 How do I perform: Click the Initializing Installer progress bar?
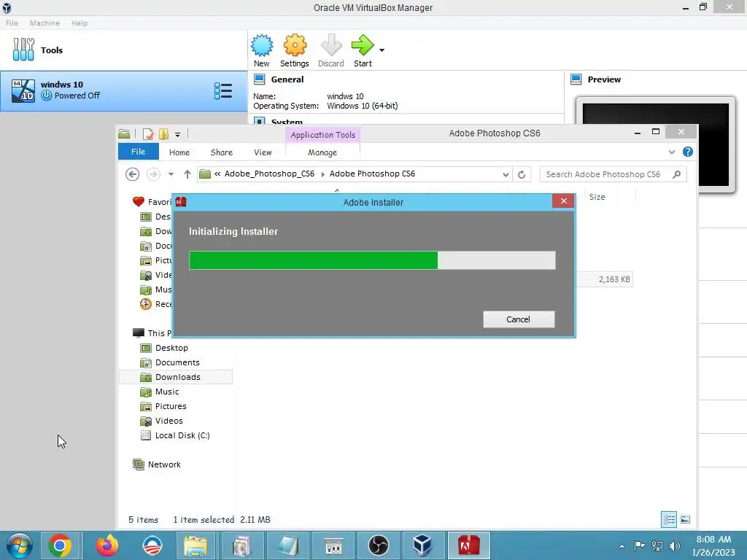click(x=372, y=260)
